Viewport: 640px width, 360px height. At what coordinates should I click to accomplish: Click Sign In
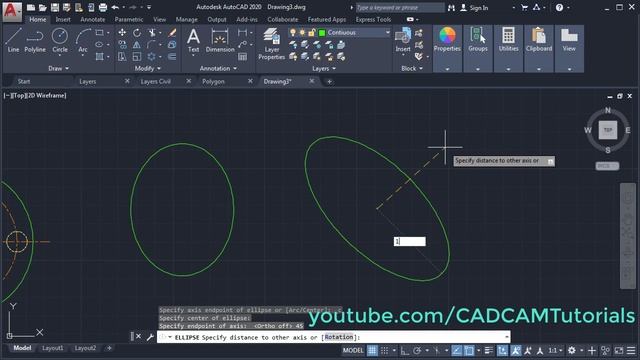[478, 8]
